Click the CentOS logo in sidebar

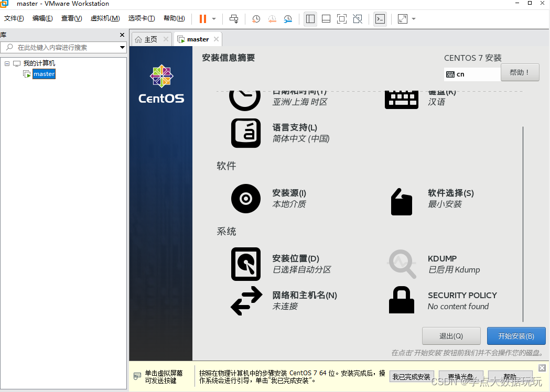click(161, 84)
